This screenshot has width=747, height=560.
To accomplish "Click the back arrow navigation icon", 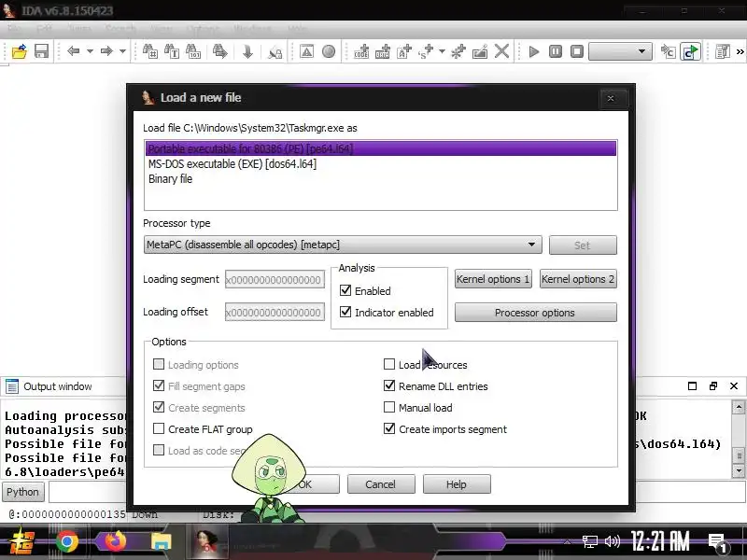I will (73, 51).
